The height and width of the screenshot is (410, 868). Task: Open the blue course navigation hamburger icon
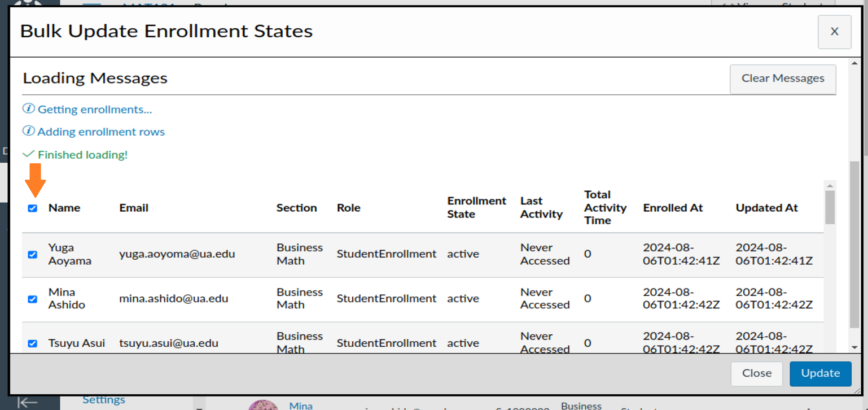tap(92, 5)
